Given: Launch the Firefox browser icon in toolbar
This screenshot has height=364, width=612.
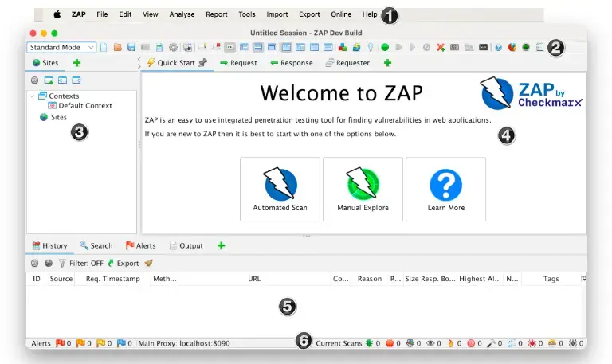Looking at the screenshot, I should (512, 47).
